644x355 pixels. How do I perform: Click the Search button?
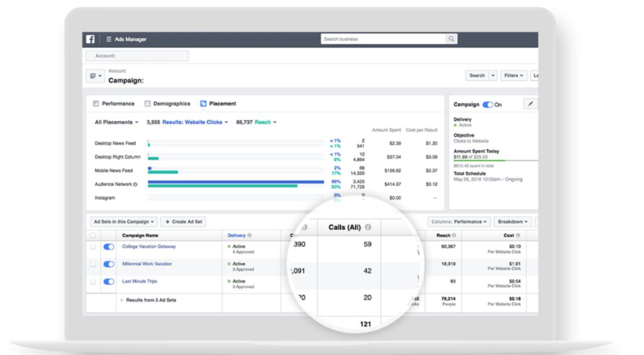click(477, 75)
